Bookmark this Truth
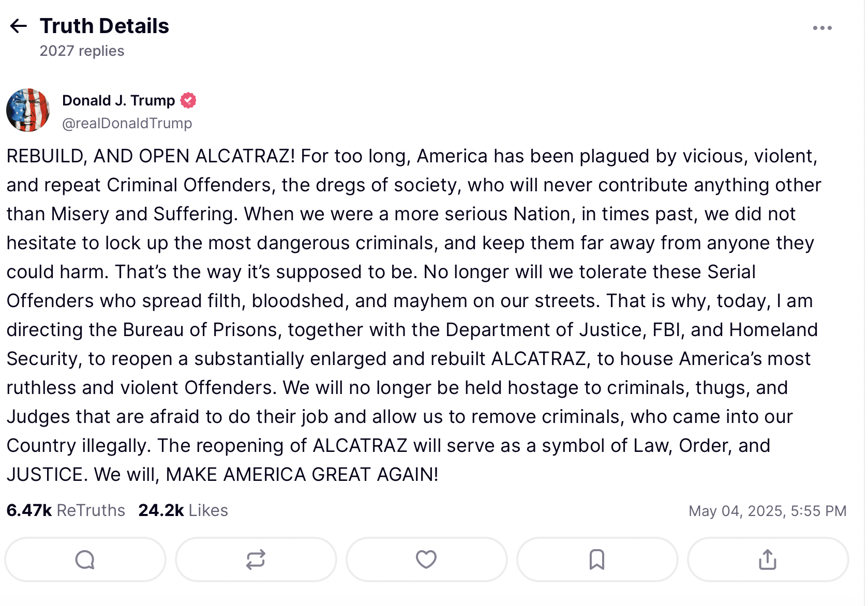 click(x=597, y=559)
